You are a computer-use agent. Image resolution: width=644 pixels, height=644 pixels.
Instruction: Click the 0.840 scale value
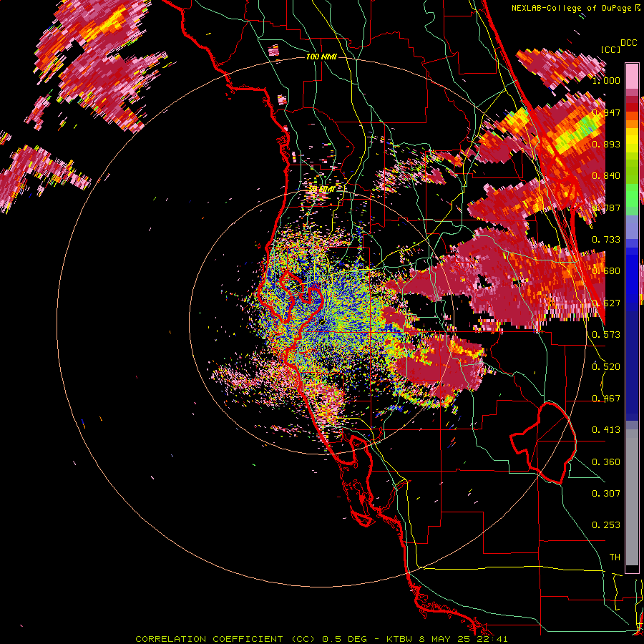606,176
